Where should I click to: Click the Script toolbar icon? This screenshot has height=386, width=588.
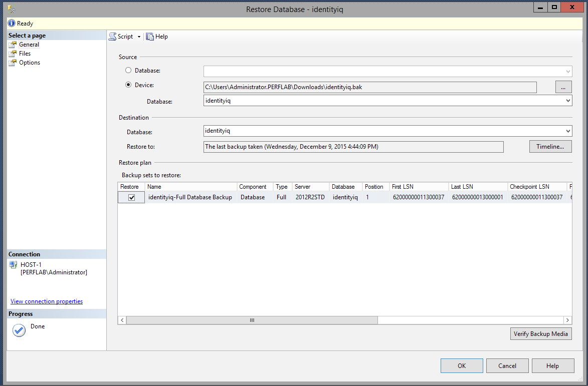112,37
